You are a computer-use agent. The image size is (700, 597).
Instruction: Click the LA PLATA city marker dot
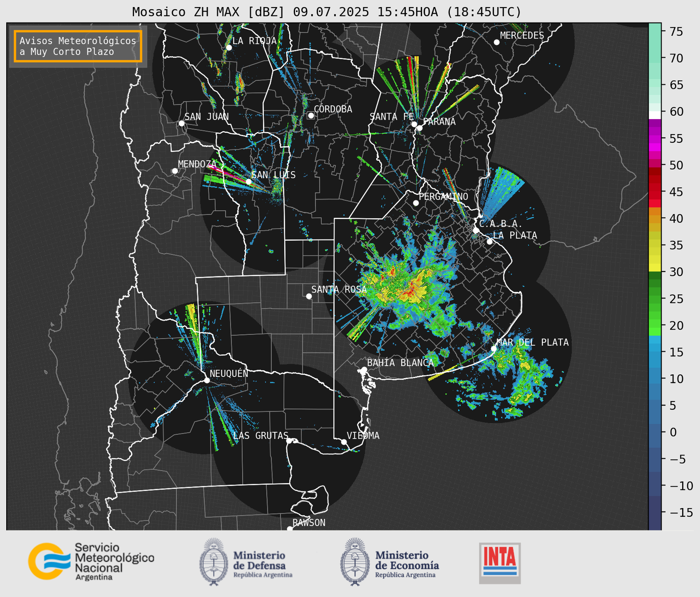(x=490, y=242)
